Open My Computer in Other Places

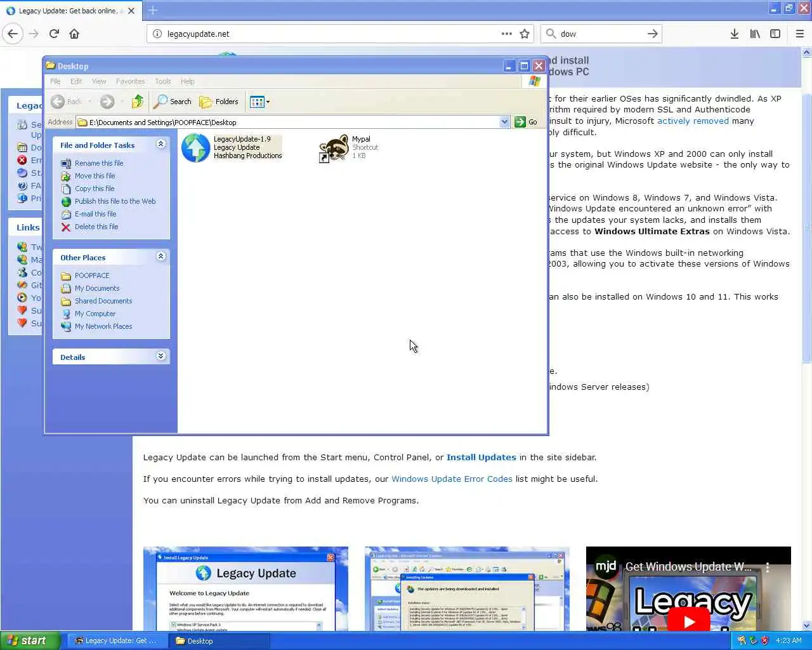pos(95,314)
